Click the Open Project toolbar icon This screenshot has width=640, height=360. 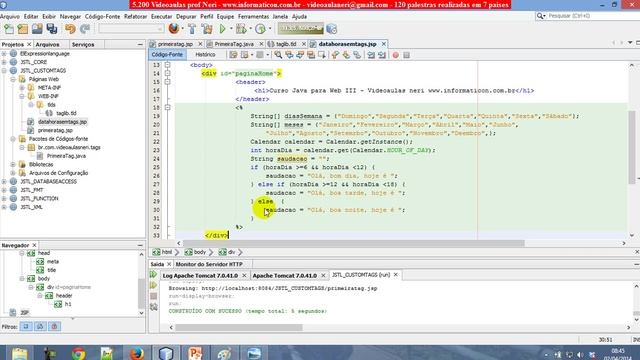tap(37, 29)
